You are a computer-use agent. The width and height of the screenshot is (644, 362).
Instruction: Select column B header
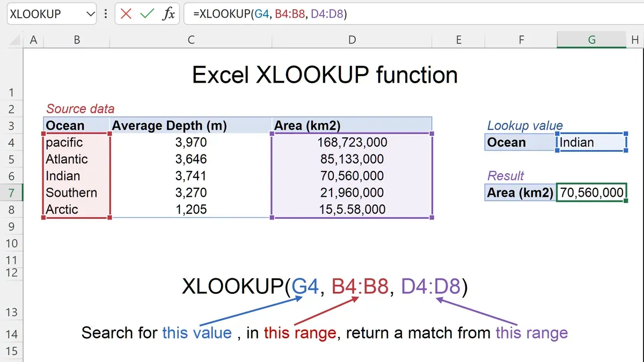77,40
